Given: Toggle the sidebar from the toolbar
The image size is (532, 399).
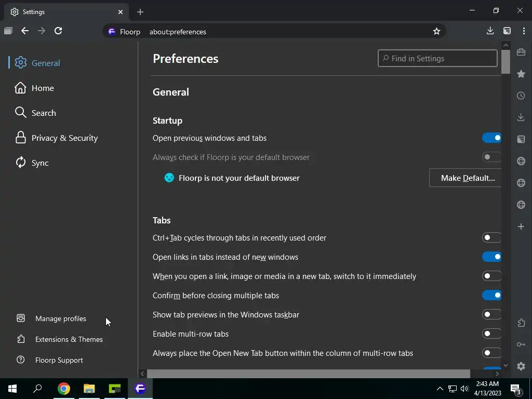Looking at the screenshot, I should (x=507, y=31).
